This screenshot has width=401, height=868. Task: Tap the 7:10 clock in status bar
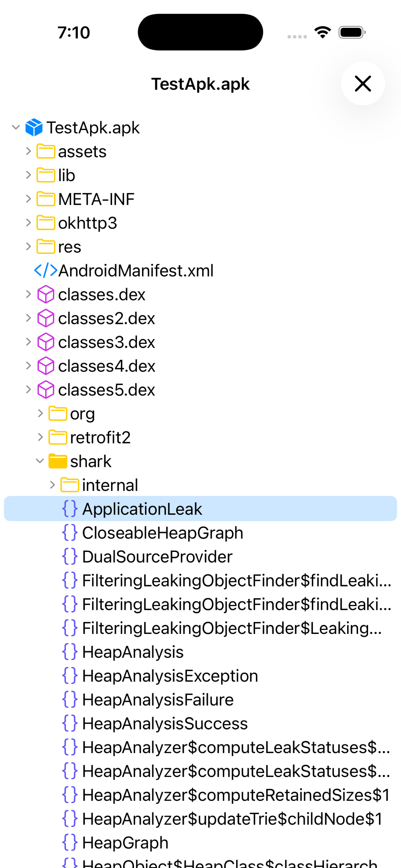point(74,33)
